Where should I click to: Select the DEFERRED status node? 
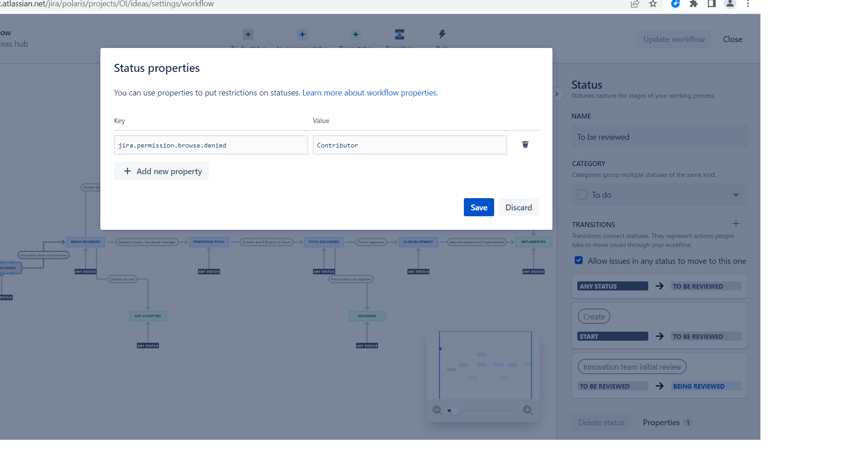point(367,316)
